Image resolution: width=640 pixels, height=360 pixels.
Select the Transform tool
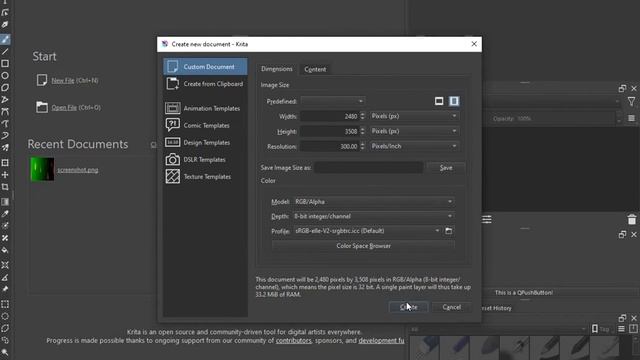coord(5,163)
